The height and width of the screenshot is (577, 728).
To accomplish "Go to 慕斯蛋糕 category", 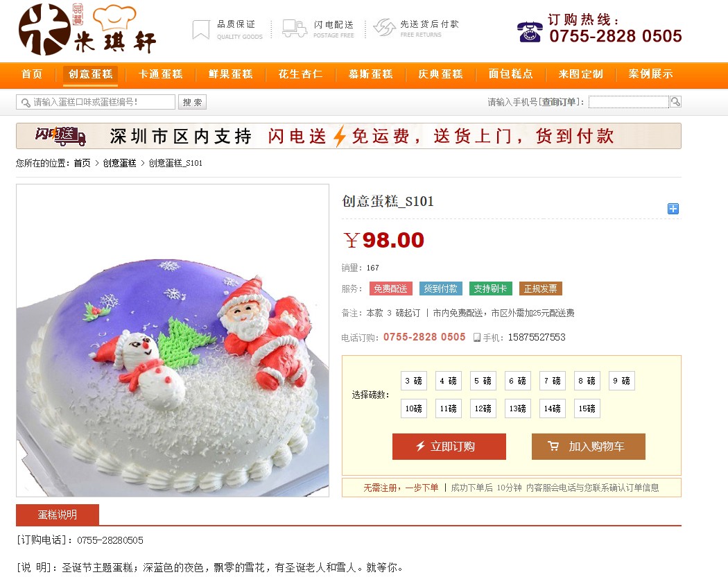I will coord(370,74).
